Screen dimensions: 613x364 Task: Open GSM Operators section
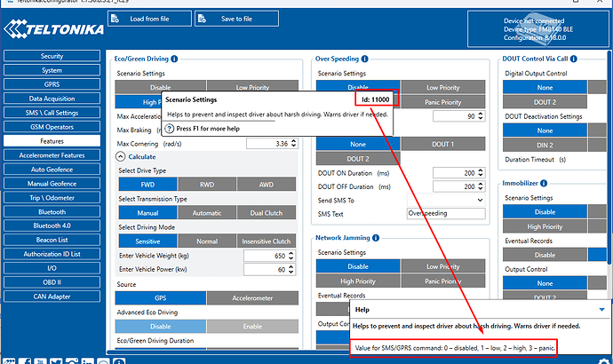[52, 127]
